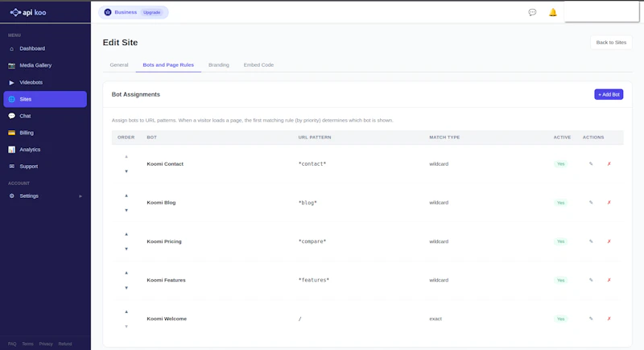Select the Bots and Page Rules tab

point(168,65)
